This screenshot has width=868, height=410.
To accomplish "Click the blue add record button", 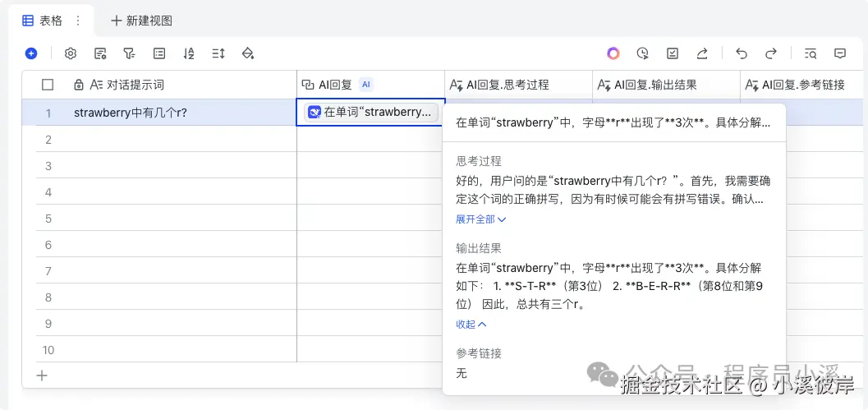I will [x=31, y=53].
